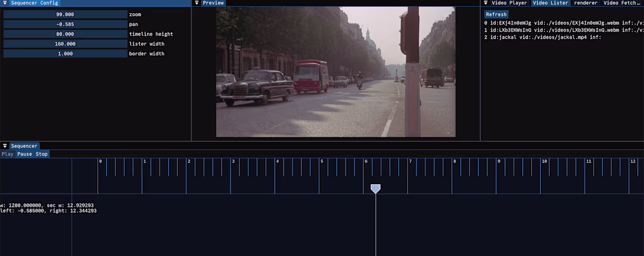The image size is (644, 256).
Task: Click the timeline playhead handle
Action: (x=375, y=189)
